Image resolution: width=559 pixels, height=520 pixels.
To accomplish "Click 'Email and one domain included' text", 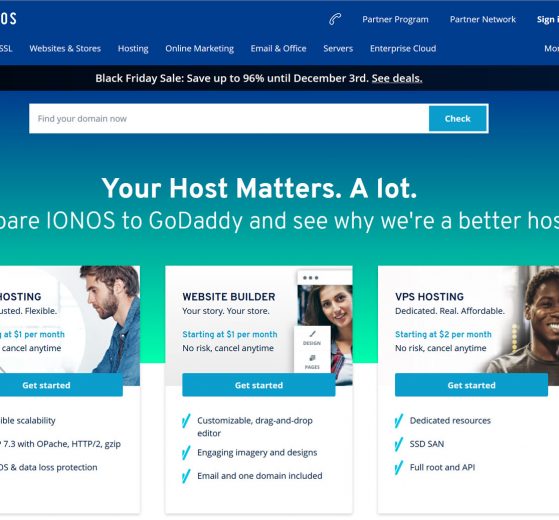I will click(260, 476).
